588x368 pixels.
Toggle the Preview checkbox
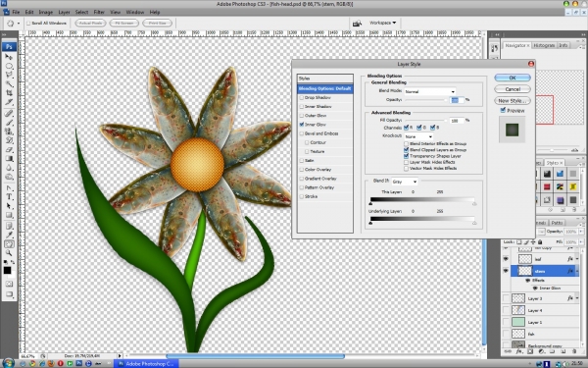(x=503, y=110)
